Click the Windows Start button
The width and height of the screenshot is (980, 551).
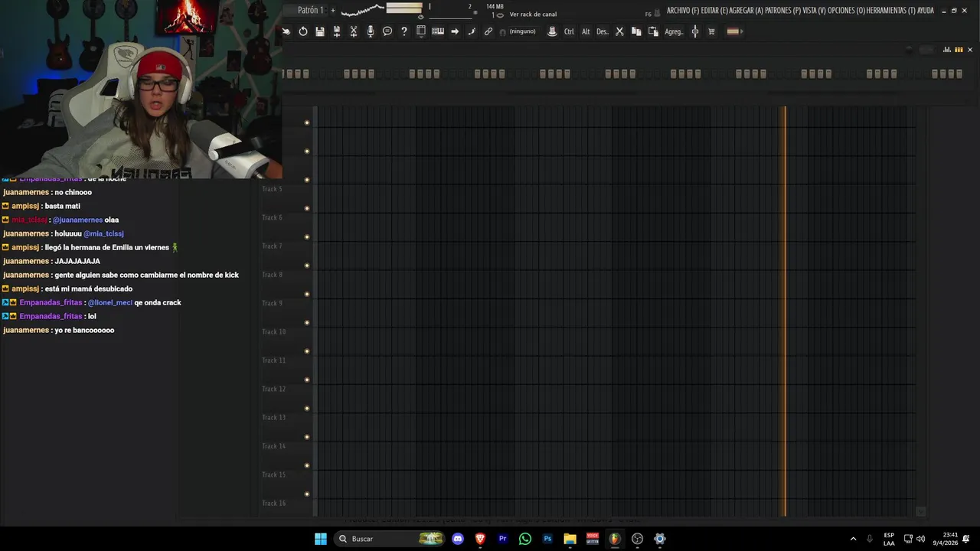coord(321,539)
